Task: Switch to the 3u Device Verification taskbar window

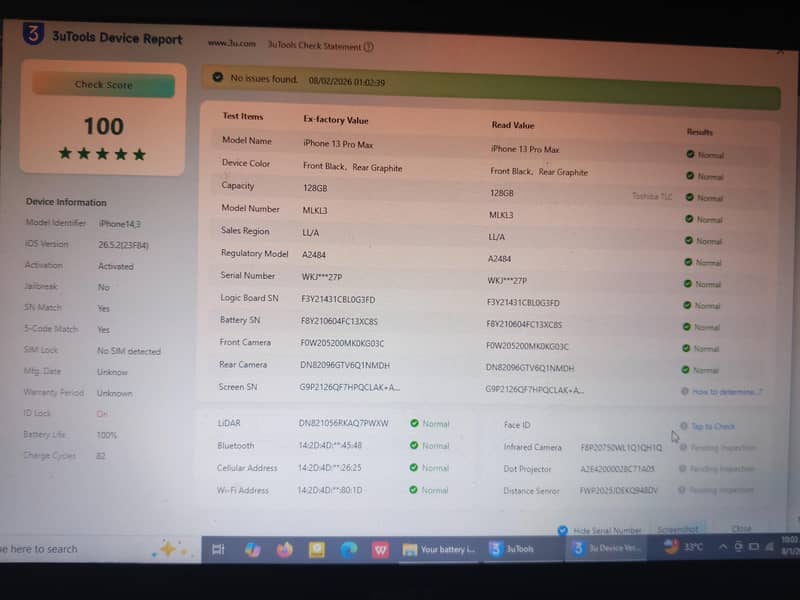Action: [606, 548]
